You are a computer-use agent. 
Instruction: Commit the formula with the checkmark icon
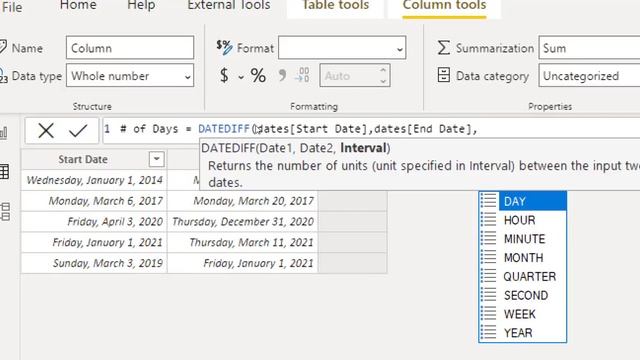[x=78, y=131]
